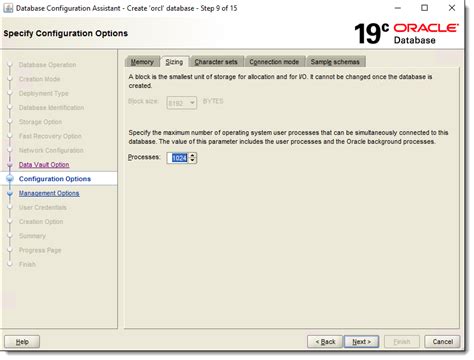Click the Help button
This screenshot has height=360, width=474.
[x=22, y=342]
